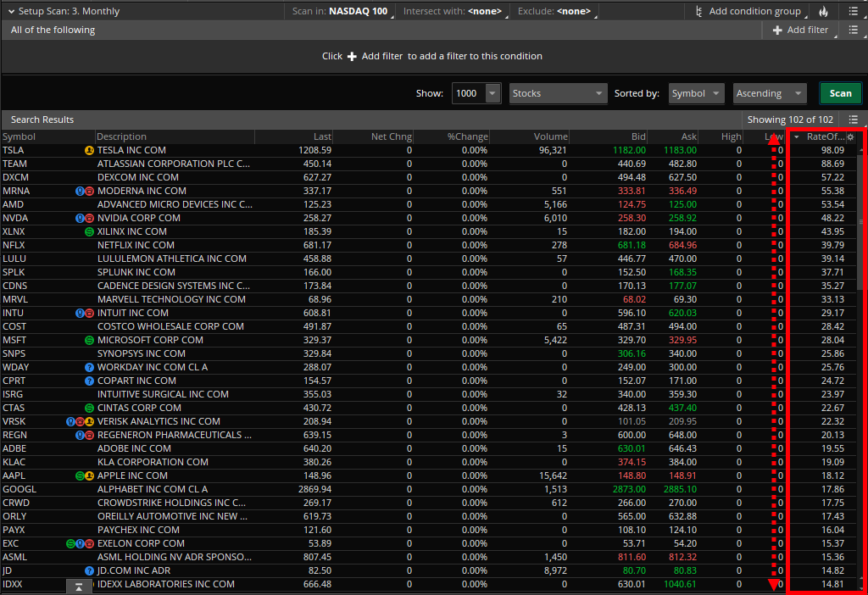Click the blue question mark icon beside WDAY
This screenshot has width=868, height=595.
tap(89, 367)
